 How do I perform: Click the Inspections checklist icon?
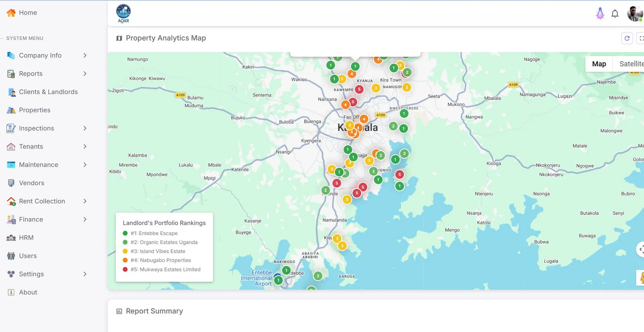(11, 128)
